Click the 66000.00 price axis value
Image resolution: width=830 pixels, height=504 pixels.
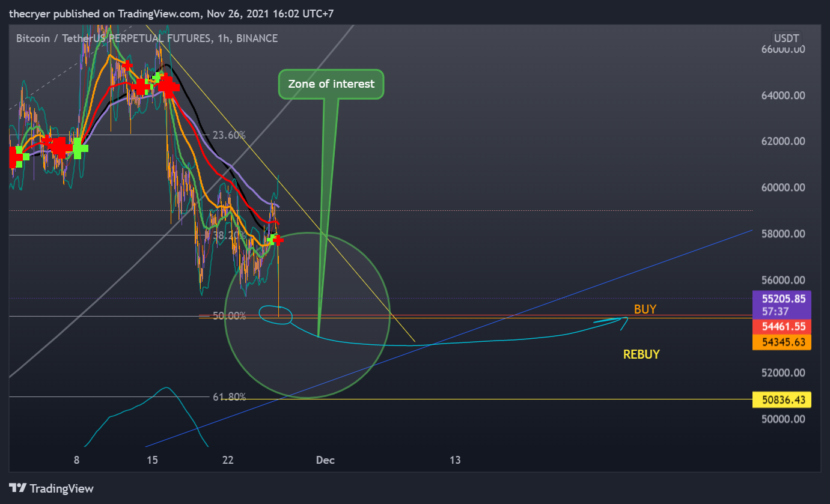[783, 50]
